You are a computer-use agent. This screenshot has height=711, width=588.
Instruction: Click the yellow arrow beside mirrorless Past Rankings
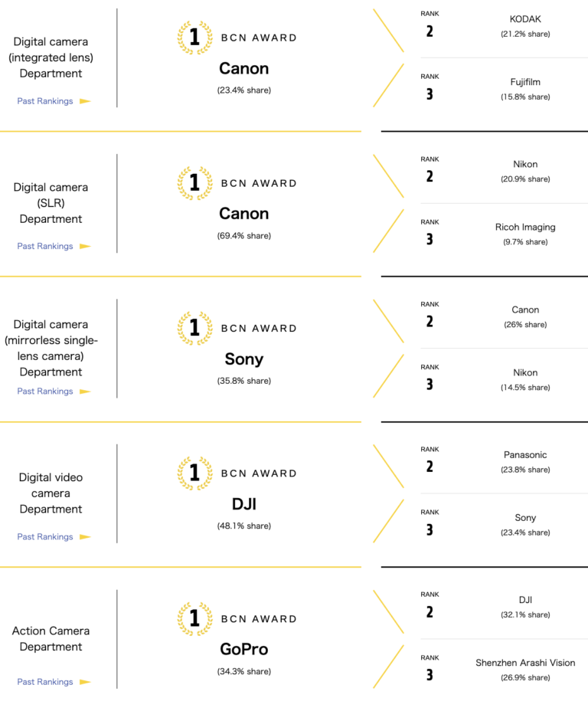[x=85, y=392]
